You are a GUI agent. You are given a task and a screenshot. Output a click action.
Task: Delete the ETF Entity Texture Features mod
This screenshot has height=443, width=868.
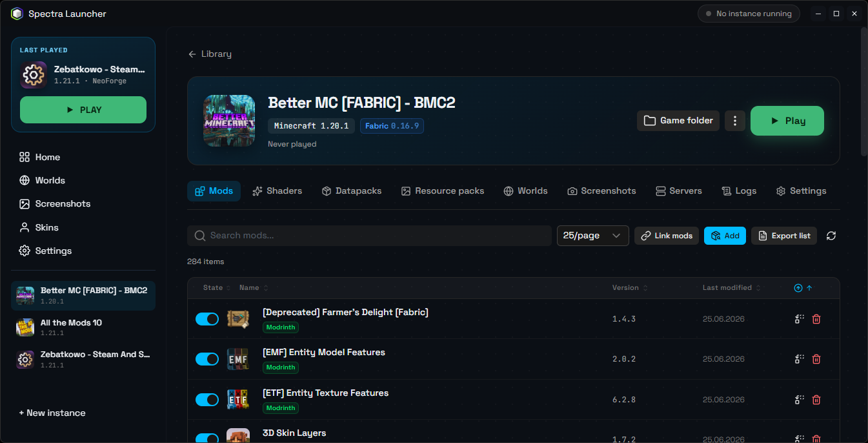point(816,400)
